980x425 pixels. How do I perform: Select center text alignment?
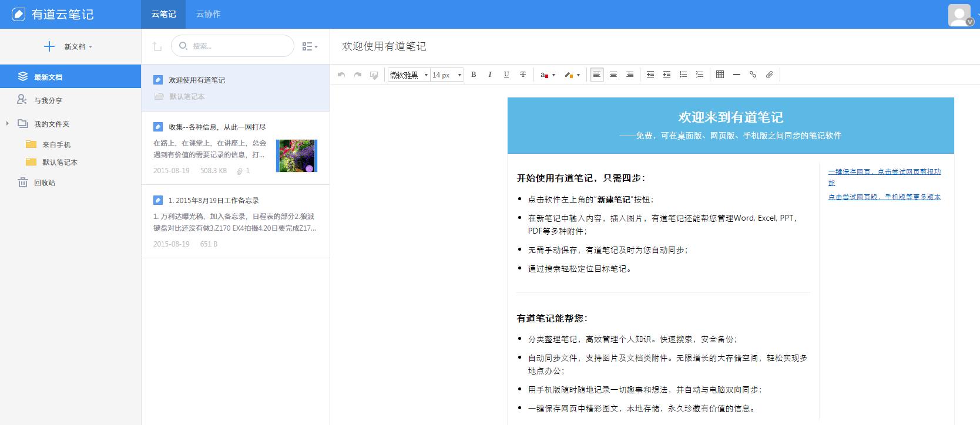(613, 75)
